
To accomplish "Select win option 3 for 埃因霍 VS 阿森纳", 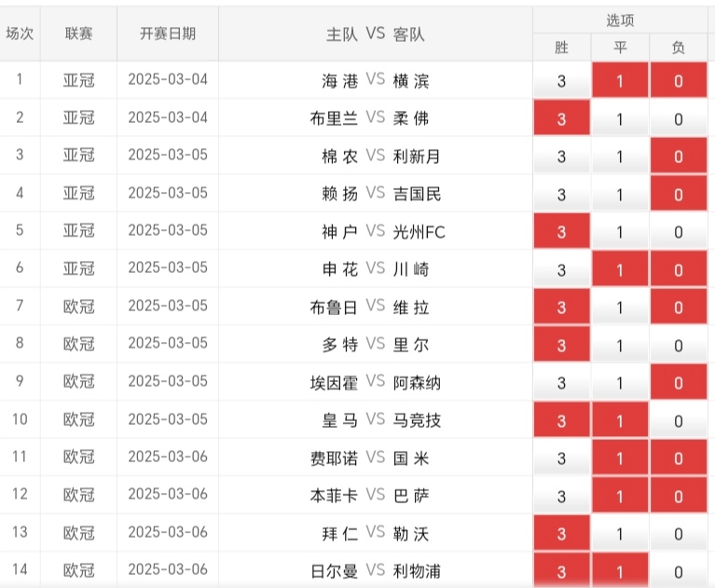I will click(x=561, y=383).
